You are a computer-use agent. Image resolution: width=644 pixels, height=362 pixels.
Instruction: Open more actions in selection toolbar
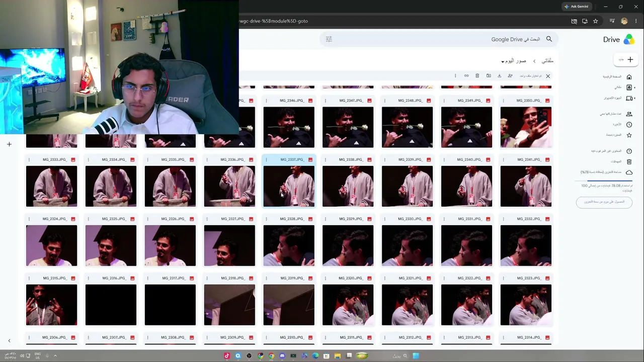pos(455,76)
